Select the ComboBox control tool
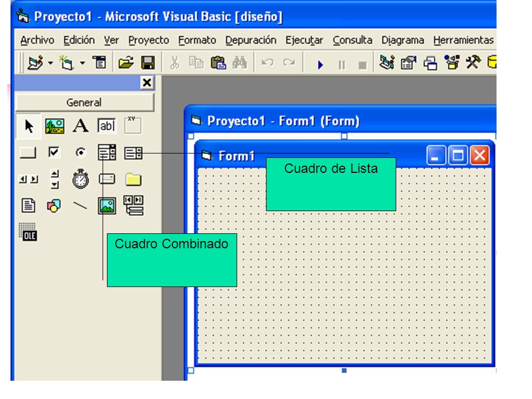Viewport: 532px width, 399px height. (x=107, y=152)
